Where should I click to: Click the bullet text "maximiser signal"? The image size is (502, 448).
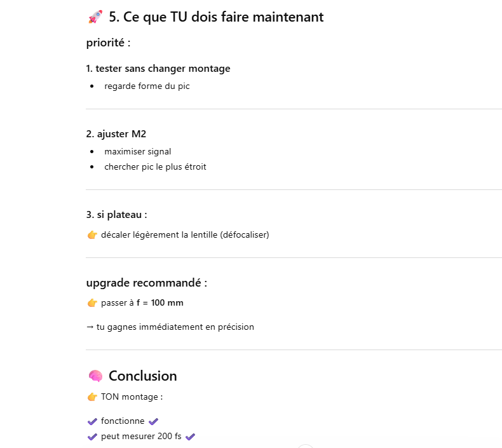[138, 151]
